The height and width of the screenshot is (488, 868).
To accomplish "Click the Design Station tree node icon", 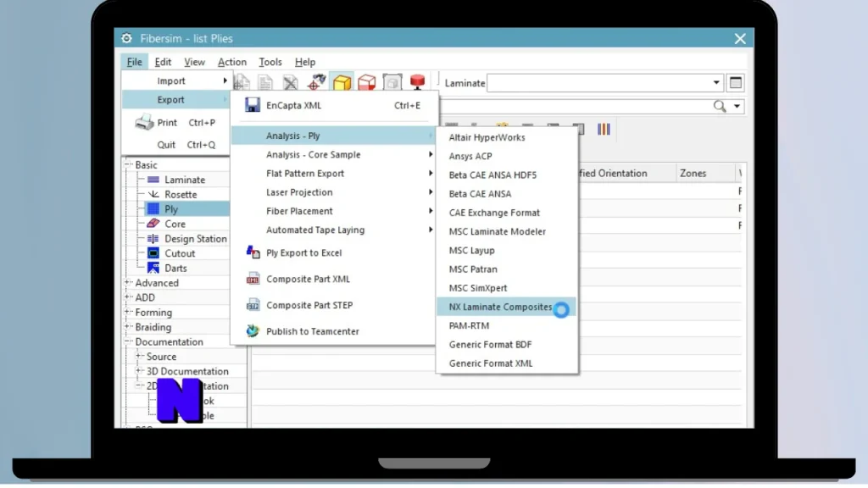I will click(x=153, y=238).
